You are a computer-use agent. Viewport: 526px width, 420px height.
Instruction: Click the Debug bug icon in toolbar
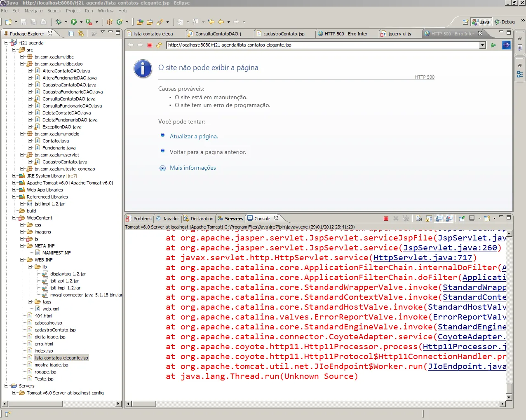coord(59,22)
